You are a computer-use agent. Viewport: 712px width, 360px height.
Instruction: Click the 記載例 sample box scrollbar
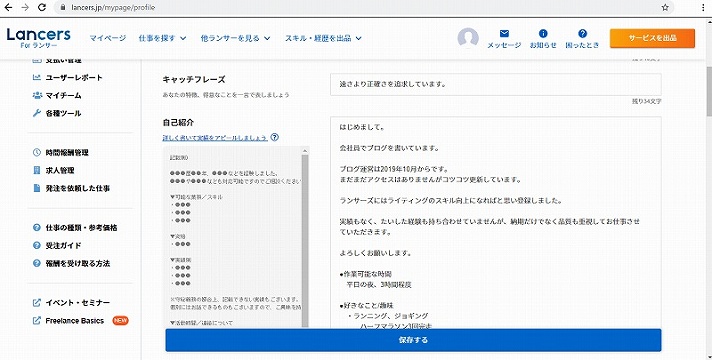pos(305,241)
